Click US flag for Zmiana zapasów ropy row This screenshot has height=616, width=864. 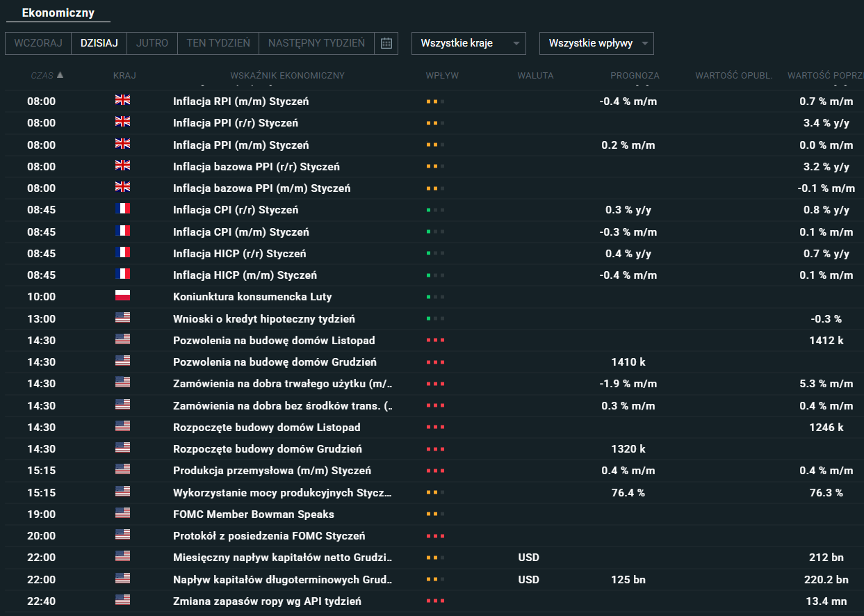[122, 601]
